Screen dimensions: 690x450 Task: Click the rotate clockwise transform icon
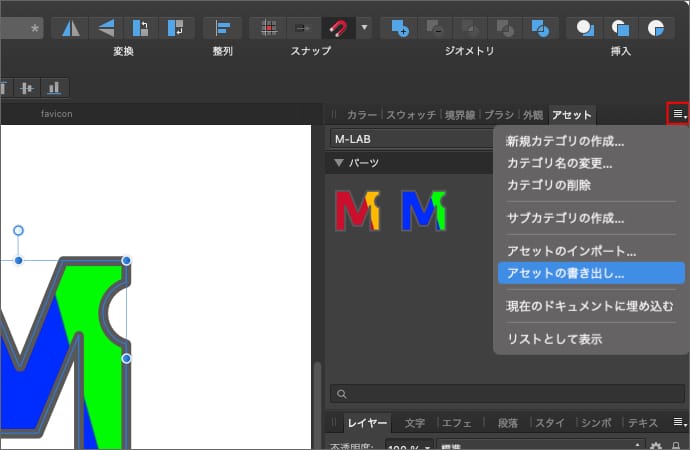[x=176, y=27]
